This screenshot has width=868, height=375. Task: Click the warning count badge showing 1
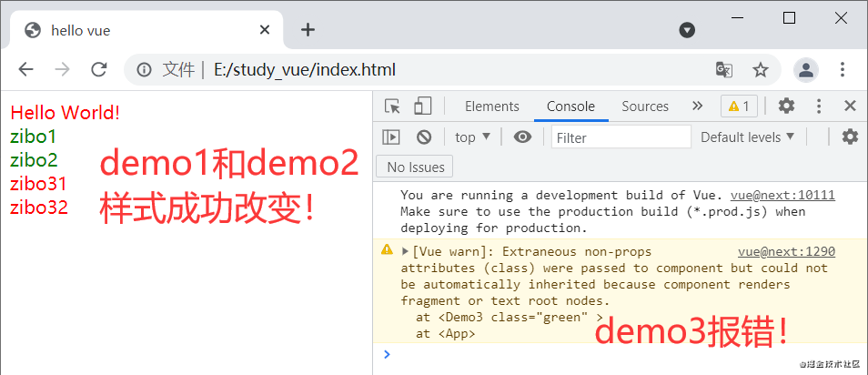739,106
